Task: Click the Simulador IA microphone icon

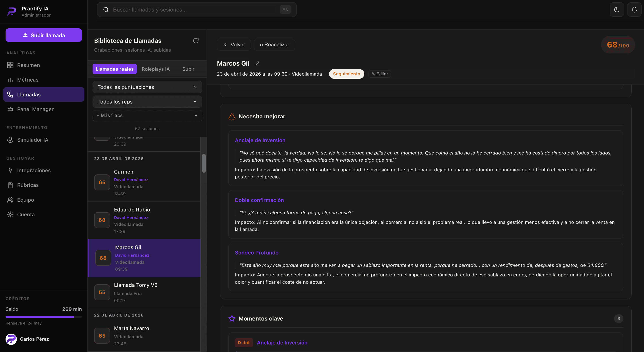Action: pyautogui.click(x=10, y=140)
